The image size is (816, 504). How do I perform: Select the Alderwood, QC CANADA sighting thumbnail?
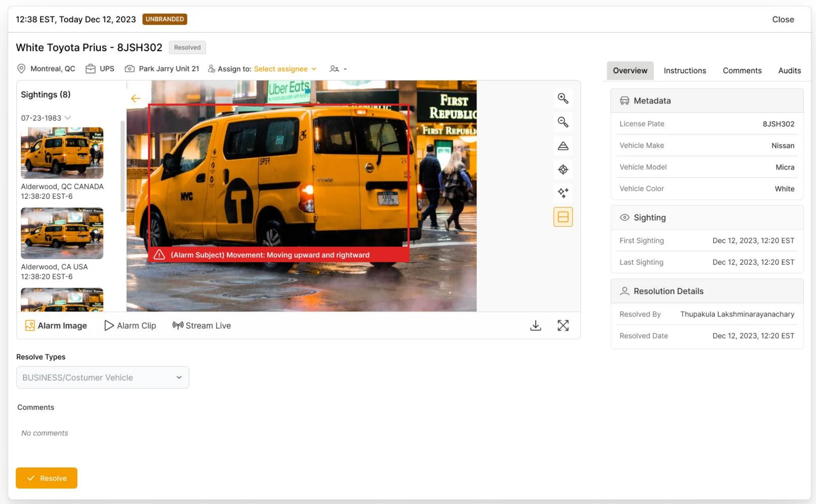62,153
